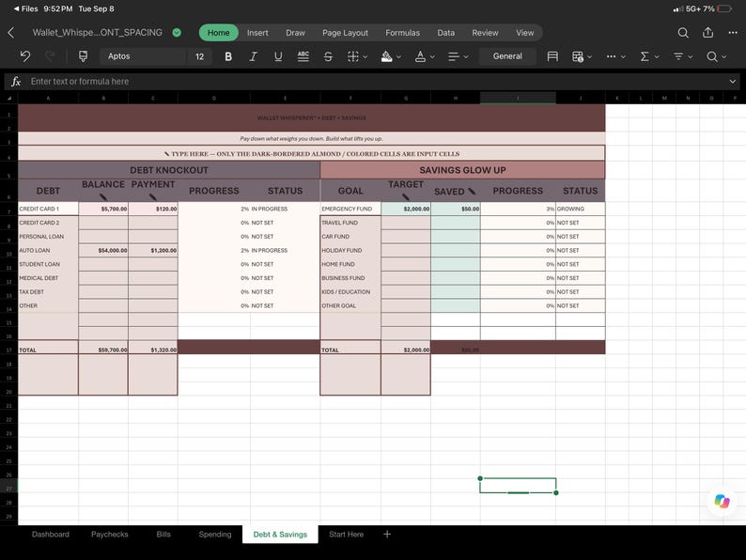
Task: Open the fill color dropdown arrow
Action: coord(398,56)
